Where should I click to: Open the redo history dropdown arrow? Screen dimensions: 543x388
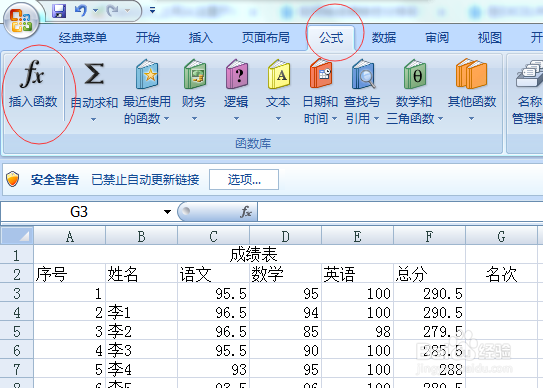[127, 11]
